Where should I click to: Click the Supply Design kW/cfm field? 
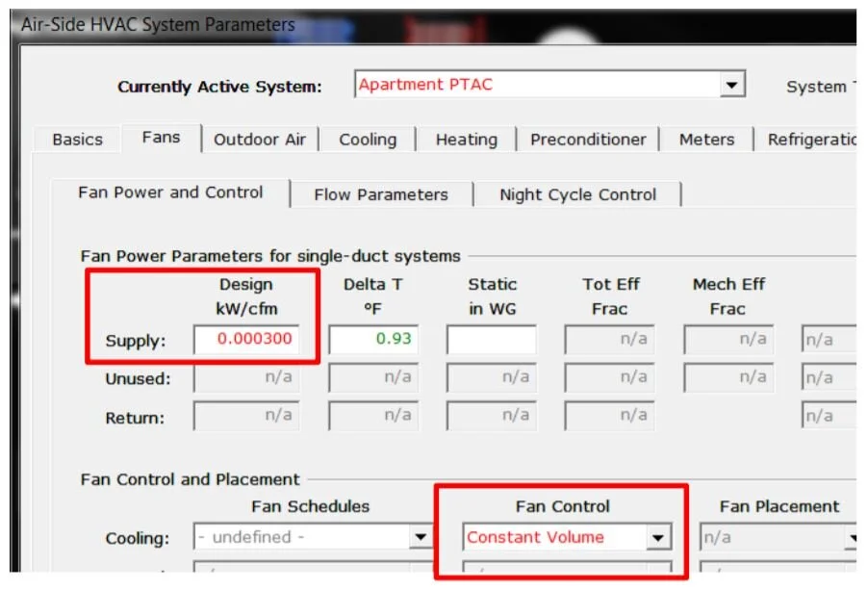pyautogui.click(x=243, y=340)
